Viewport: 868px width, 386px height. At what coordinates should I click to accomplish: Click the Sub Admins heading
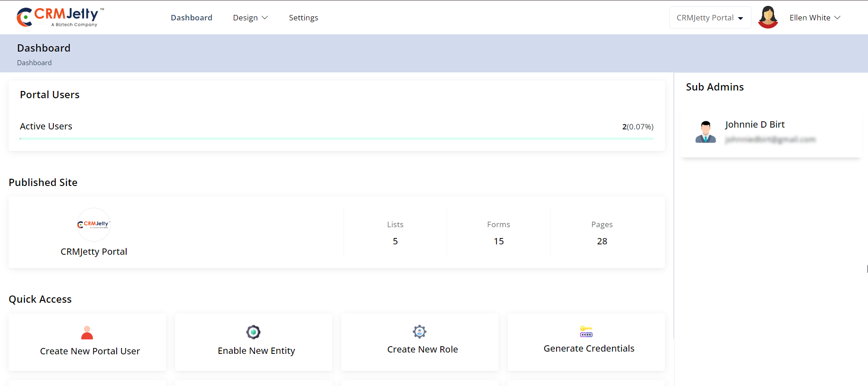(715, 87)
